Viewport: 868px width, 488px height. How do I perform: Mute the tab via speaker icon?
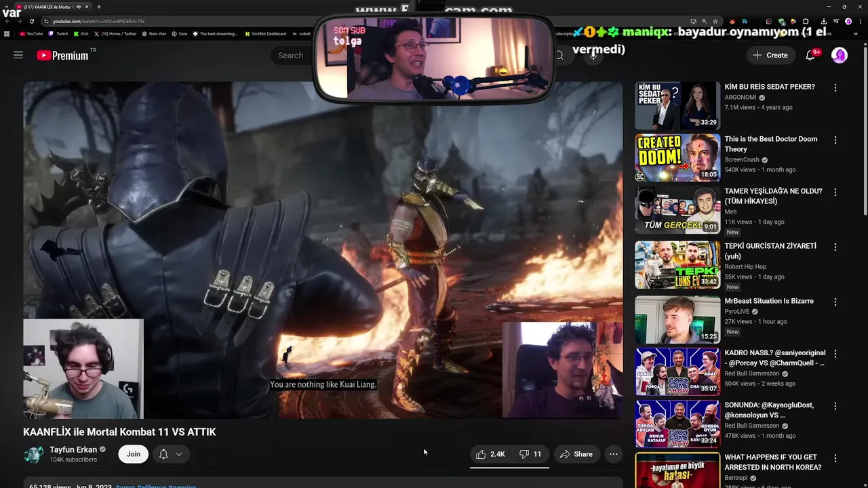pyautogui.click(x=79, y=7)
